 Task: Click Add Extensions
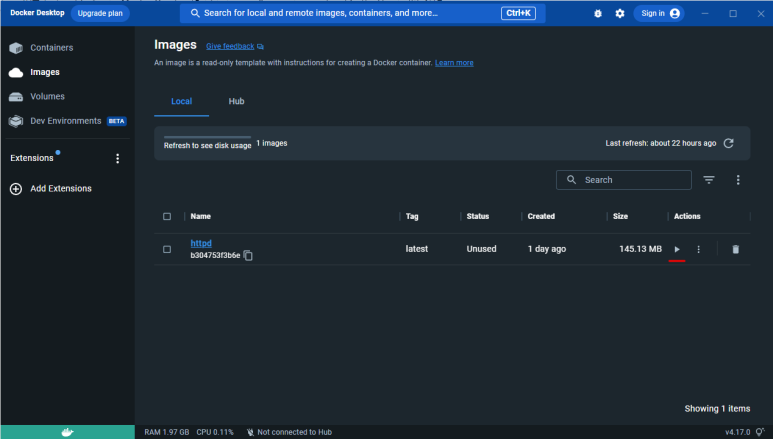coord(51,188)
